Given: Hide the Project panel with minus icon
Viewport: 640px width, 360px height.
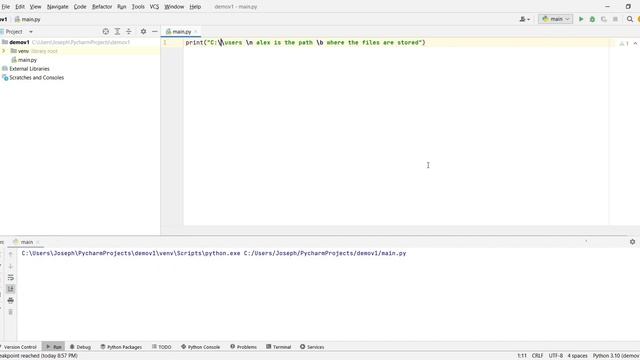Looking at the screenshot, I should point(155,31).
